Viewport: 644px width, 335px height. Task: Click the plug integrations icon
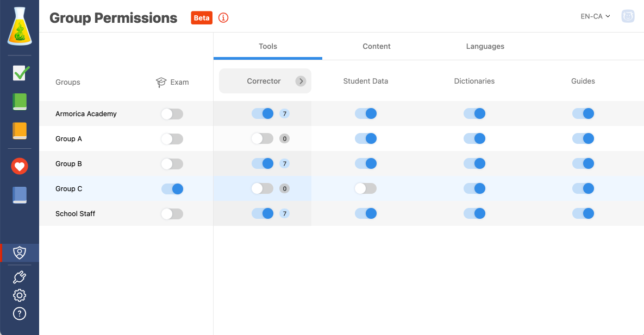point(20,277)
